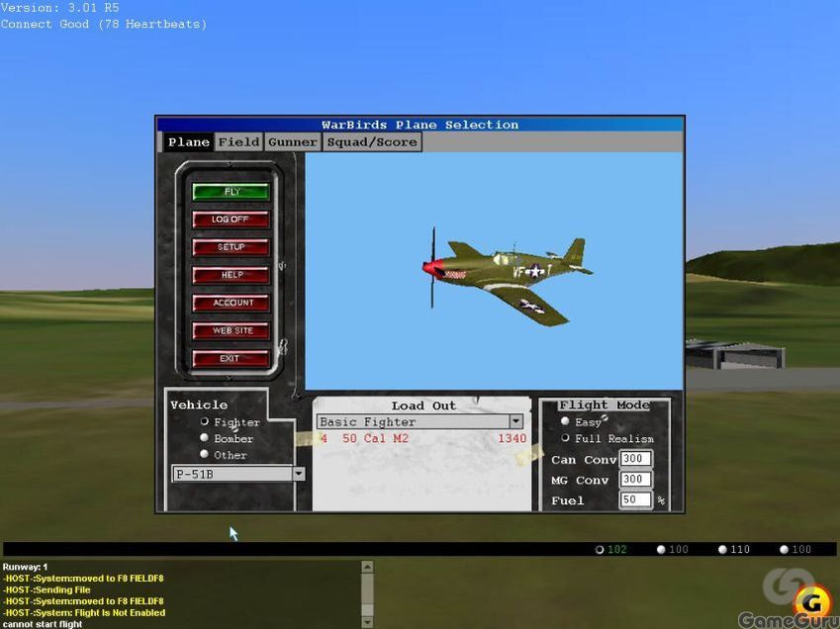Switch to the Field tab
Screen dimensions: 840x629
pos(238,142)
